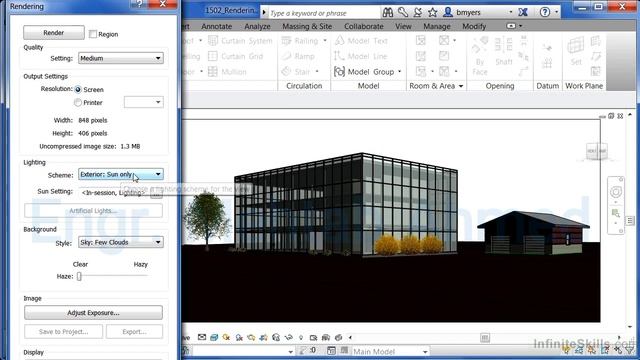The image size is (640, 360).
Task: Expand the Railing dropdown arrow
Action: (325, 40)
